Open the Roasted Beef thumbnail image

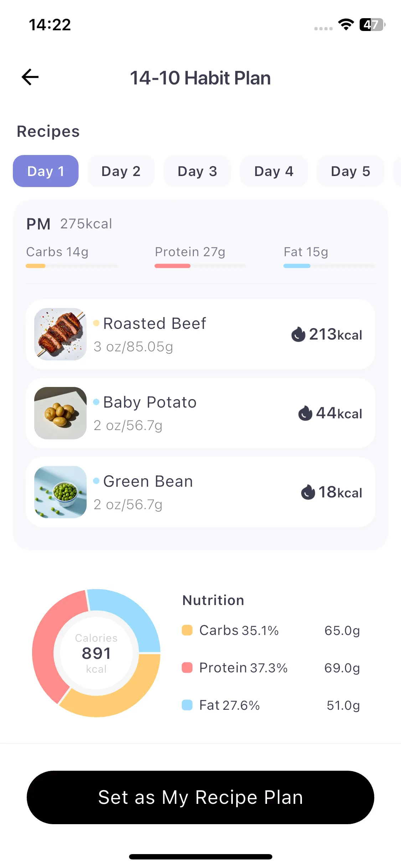tap(60, 334)
